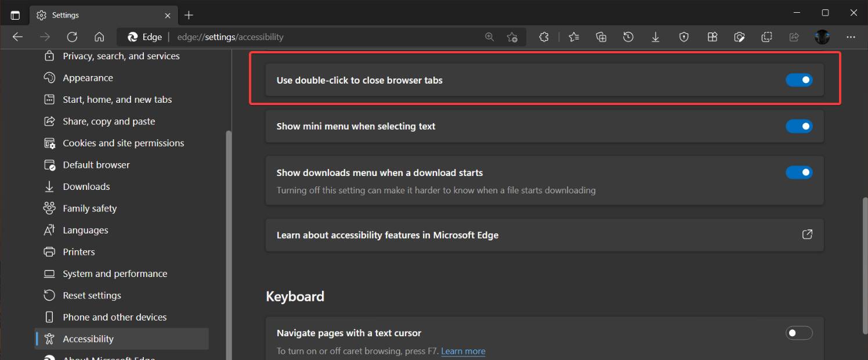The image size is (868, 360).
Task: Enable navigating pages with a text cursor
Action: [x=799, y=333]
